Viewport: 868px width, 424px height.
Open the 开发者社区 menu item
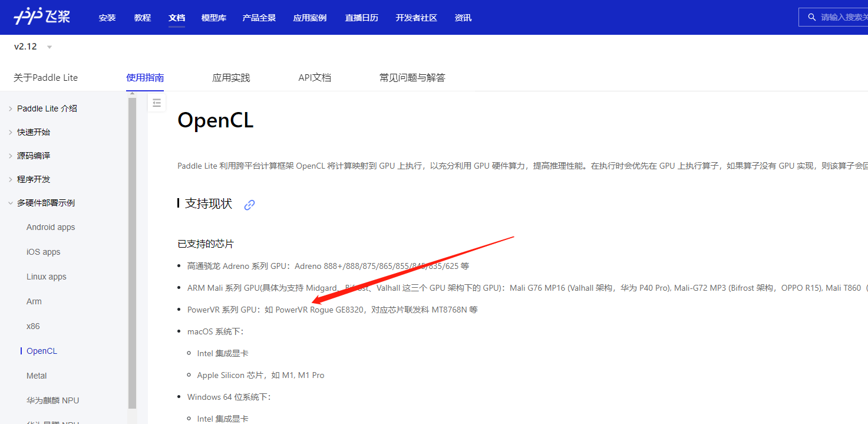[x=417, y=18]
